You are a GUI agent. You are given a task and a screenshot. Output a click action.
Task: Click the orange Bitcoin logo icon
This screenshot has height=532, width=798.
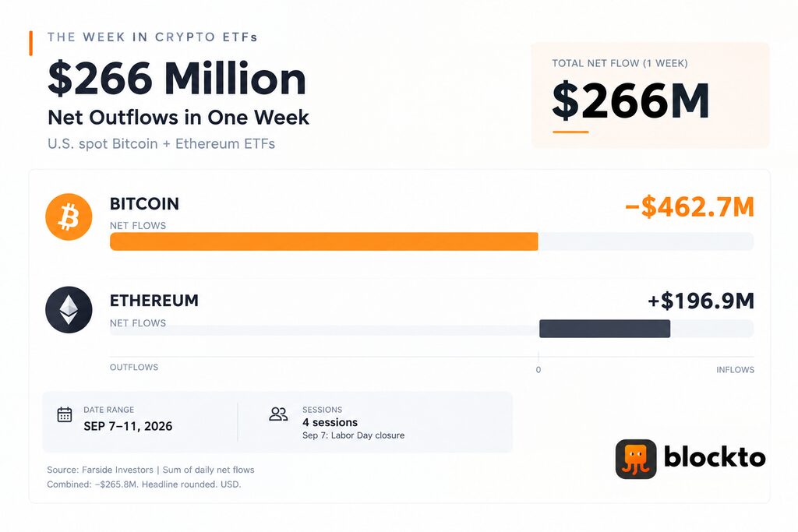pyautogui.click(x=69, y=217)
